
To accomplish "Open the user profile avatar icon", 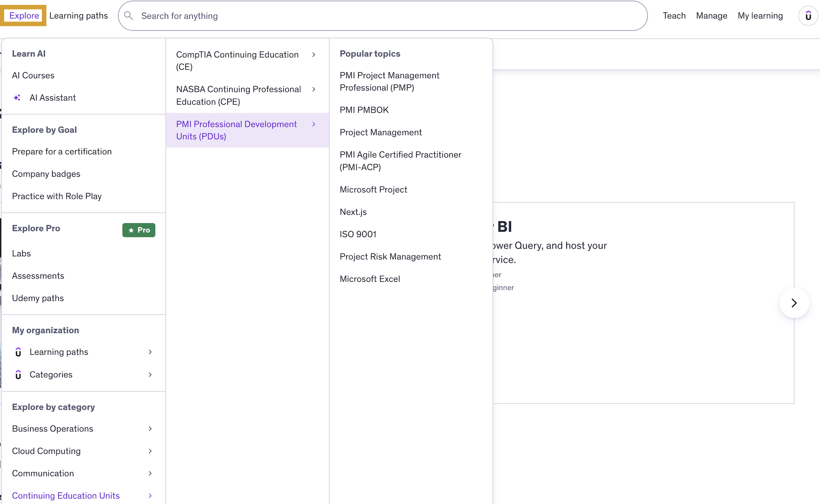I will point(808,16).
